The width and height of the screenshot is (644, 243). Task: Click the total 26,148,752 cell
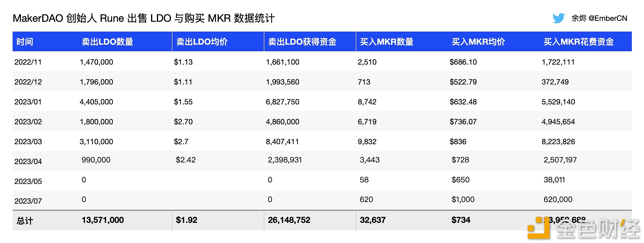point(289,220)
